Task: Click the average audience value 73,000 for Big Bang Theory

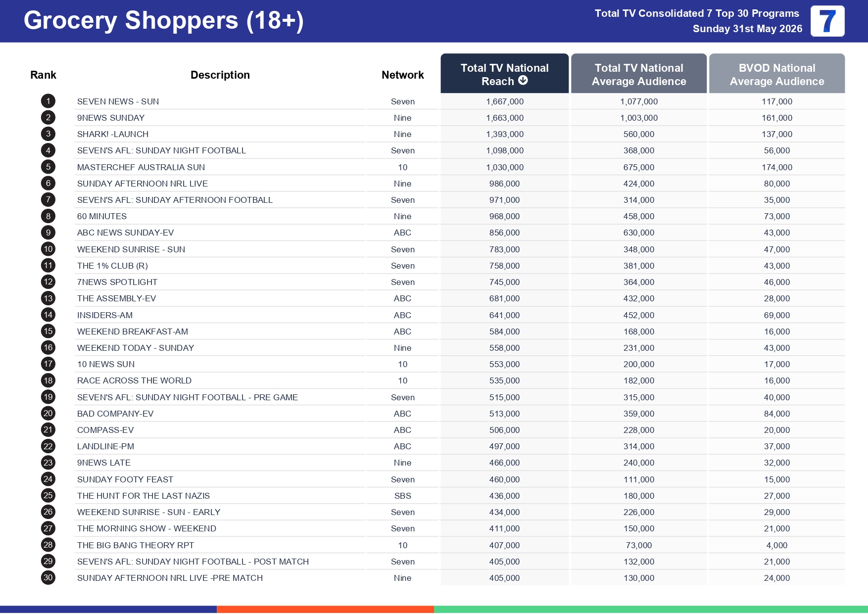Action: [x=639, y=545]
